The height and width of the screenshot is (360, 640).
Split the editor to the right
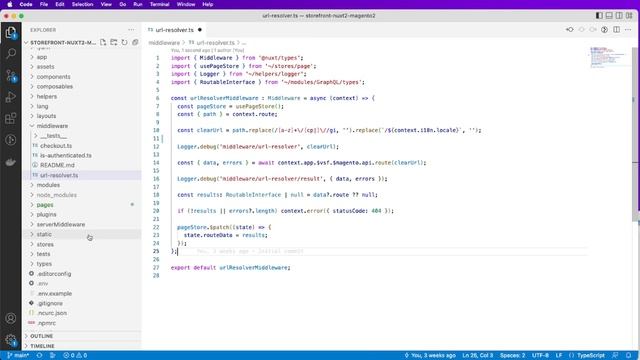616,29
